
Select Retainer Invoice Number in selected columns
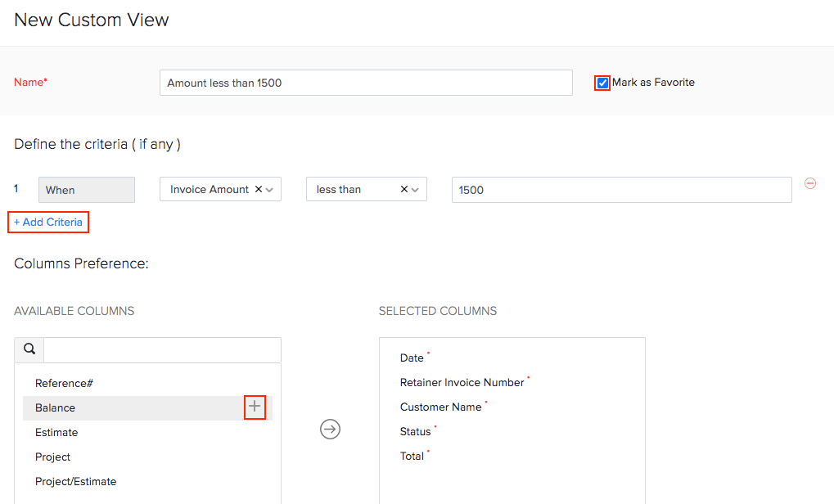pos(462,382)
